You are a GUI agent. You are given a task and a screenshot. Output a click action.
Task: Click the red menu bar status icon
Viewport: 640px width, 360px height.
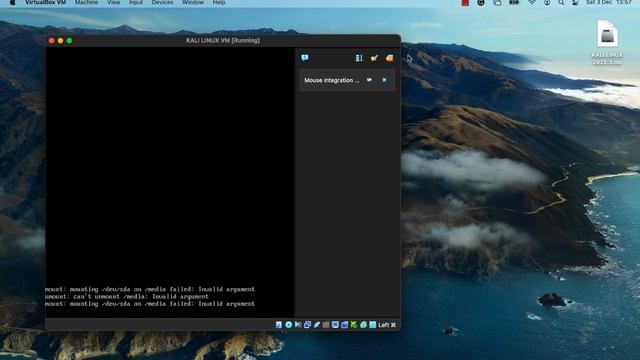(465, 2)
